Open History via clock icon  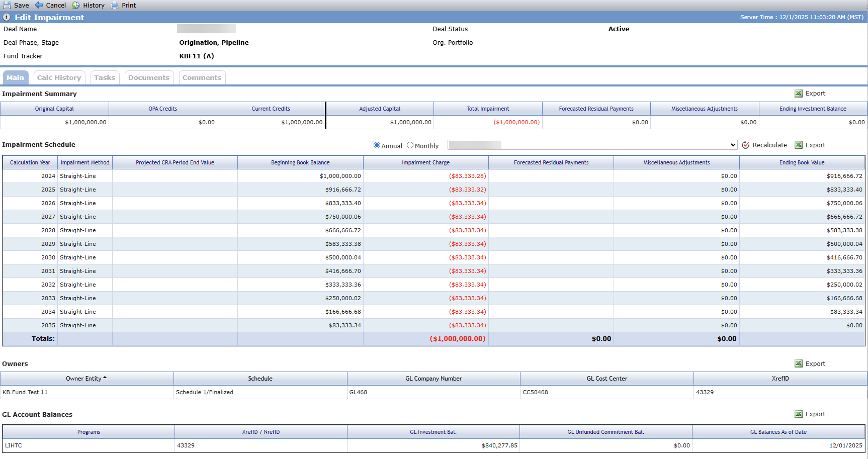(76, 5)
